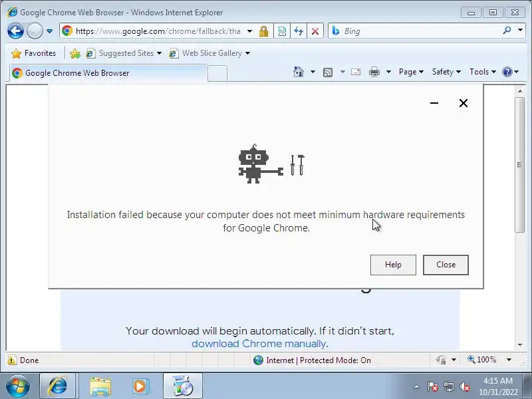The image size is (532, 399).
Task: Open the Windows Start orb
Action: click(x=18, y=386)
